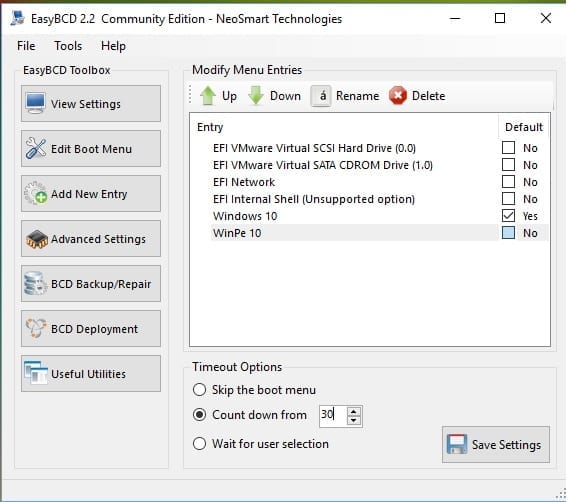The width and height of the screenshot is (568, 502).
Task: Maximize the EasyBCD window
Action: pos(500,18)
